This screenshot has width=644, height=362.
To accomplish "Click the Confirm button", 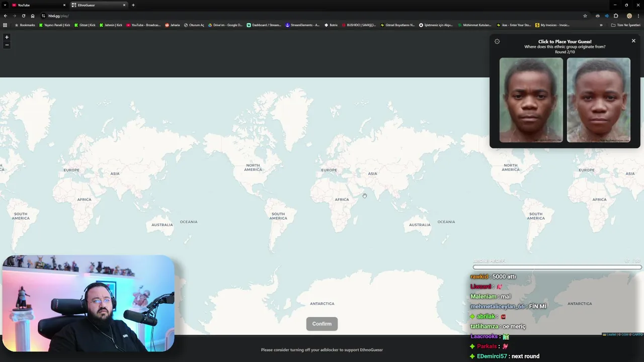I will point(322,324).
